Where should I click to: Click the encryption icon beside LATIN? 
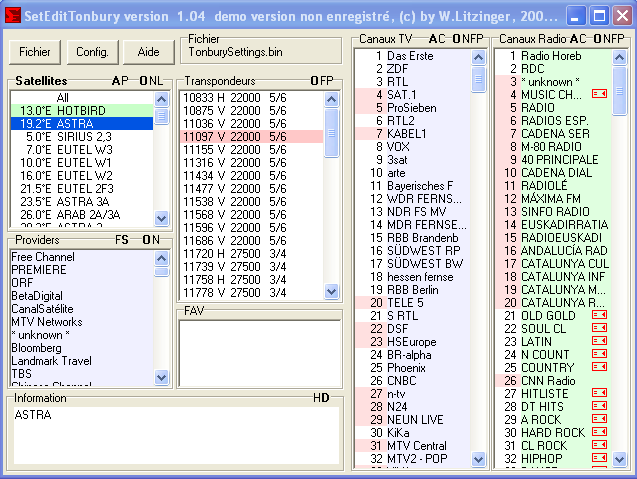click(599, 341)
